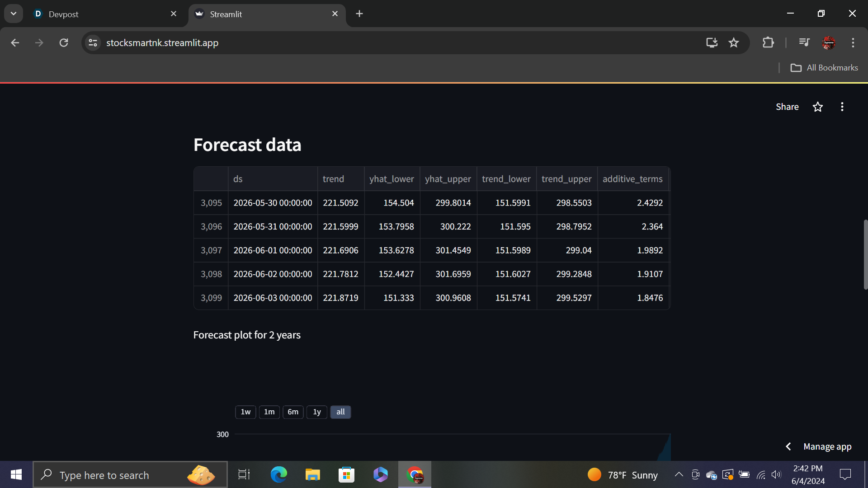Click the Share button
This screenshot has height=488, width=868.
click(787, 107)
